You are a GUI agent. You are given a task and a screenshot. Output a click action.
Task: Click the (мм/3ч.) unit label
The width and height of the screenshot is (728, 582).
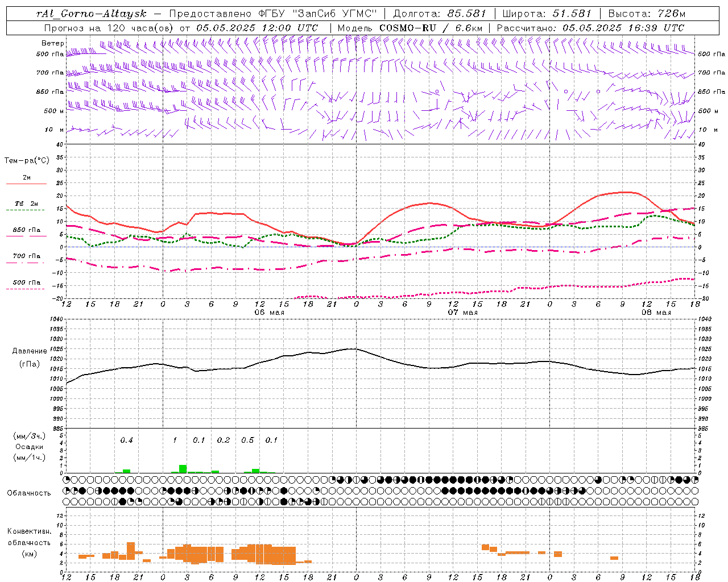(30, 436)
